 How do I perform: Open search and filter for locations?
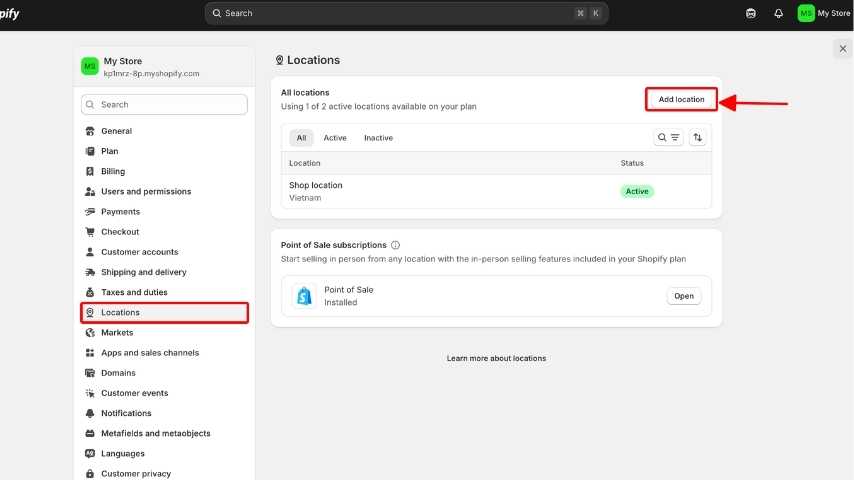pyautogui.click(x=668, y=137)
